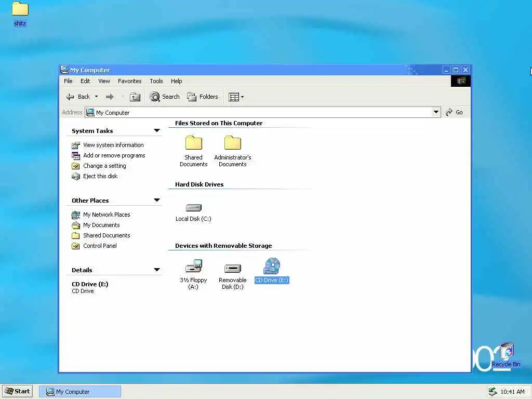Screen dimensions: 532x399
Task: Open the Favorites menu
Action: pyautogui.click(x=129, y=81)
